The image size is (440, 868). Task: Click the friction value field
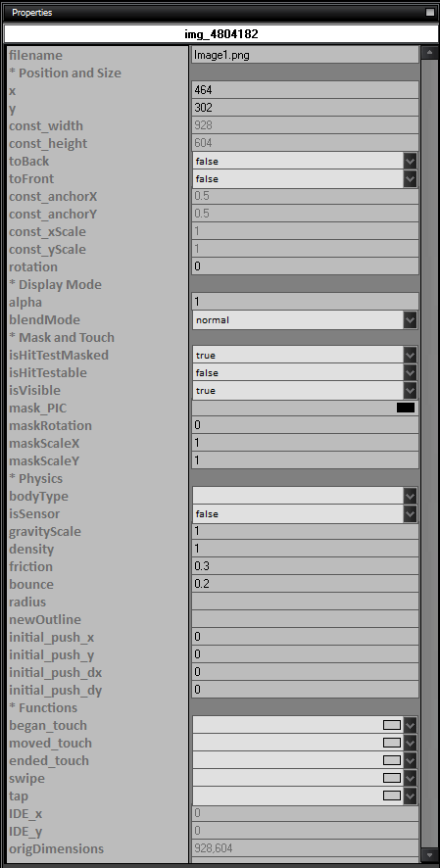(x=305, y=565)
